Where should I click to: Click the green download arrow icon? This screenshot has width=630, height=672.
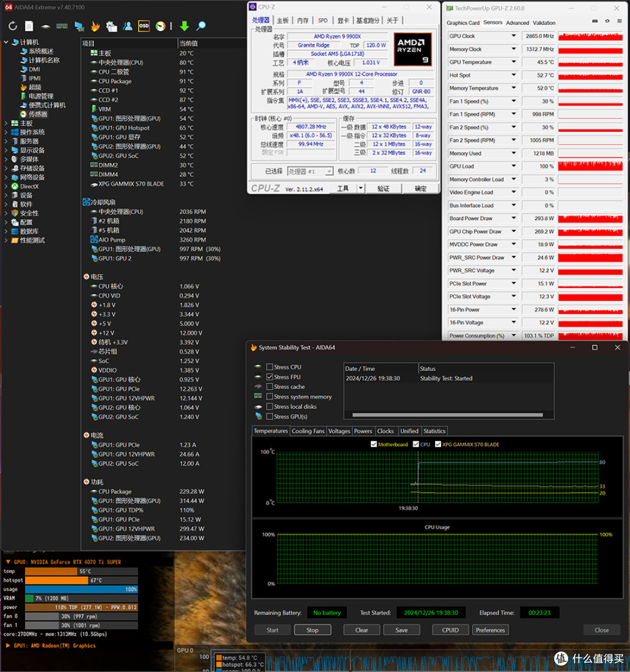coord(184,26)
